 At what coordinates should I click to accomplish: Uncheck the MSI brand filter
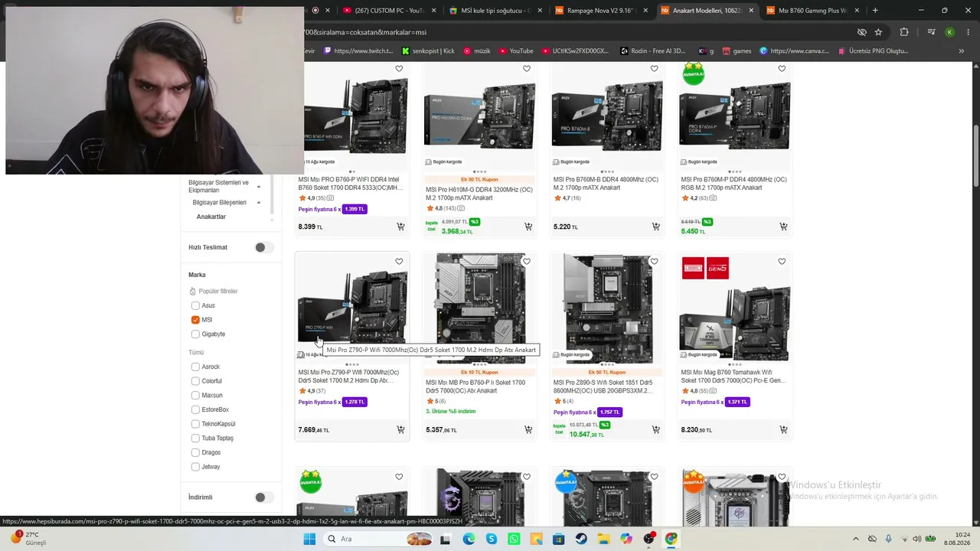[x=195, y=320]
